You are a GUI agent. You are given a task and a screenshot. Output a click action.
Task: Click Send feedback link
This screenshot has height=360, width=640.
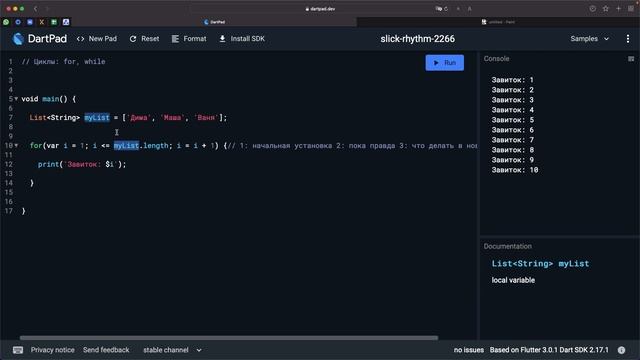[x=106, y=350]
